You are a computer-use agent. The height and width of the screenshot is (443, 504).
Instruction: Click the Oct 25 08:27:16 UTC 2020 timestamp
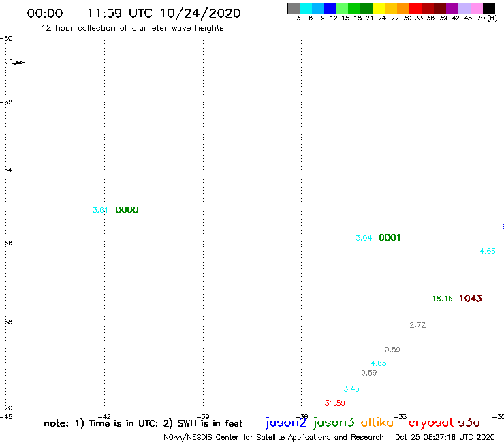point(445,437)
